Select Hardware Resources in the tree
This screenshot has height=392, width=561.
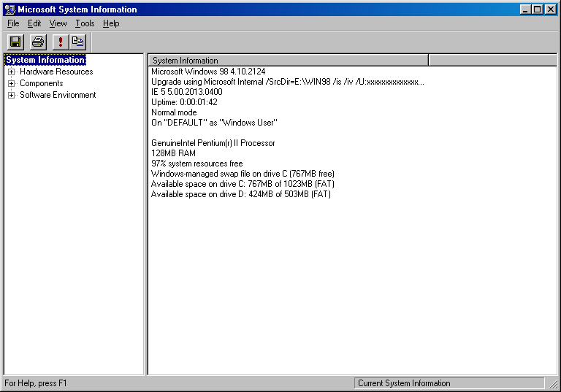pyautogui.click(x=56, y=72)
